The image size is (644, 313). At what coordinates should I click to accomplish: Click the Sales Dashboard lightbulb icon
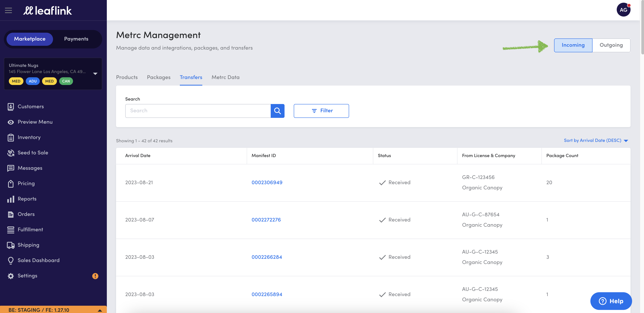11,261
